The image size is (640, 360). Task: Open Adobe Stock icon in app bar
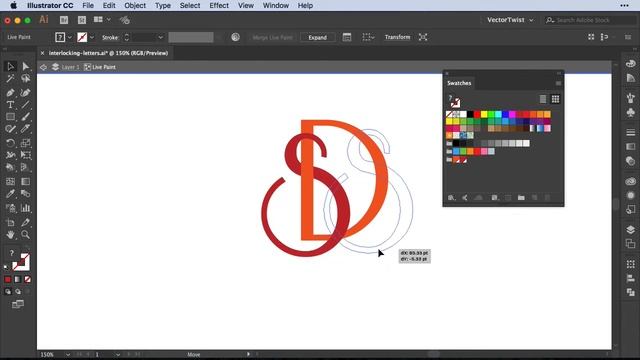click(x=82, y=20)
